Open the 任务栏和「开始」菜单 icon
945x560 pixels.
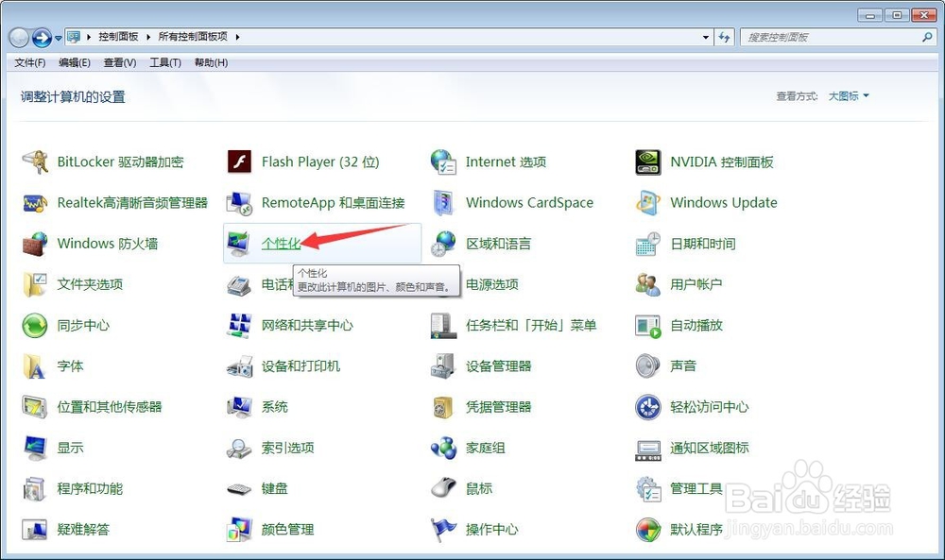coord(443,326)
